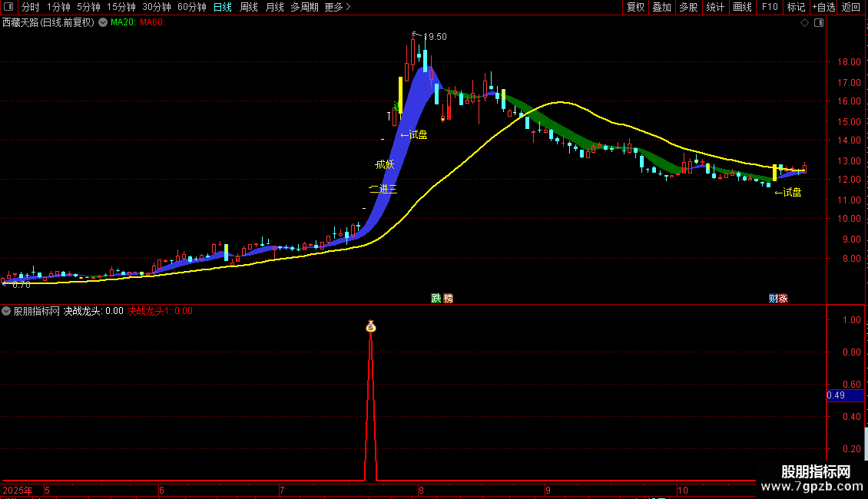This screenshot has height=499, width=868.
Task: Click the 成妖 annotation on chart
Action: (x=385, y=164)
